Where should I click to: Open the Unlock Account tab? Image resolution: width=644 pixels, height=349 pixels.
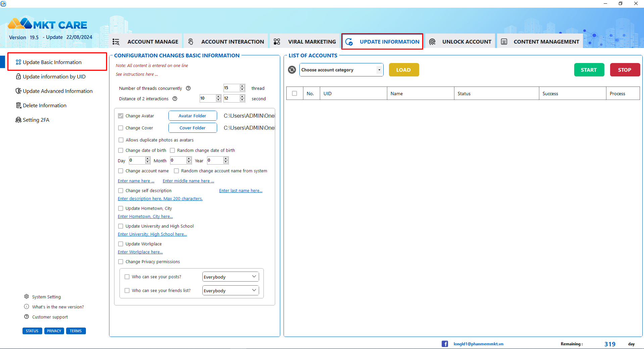tap(460, 42)
